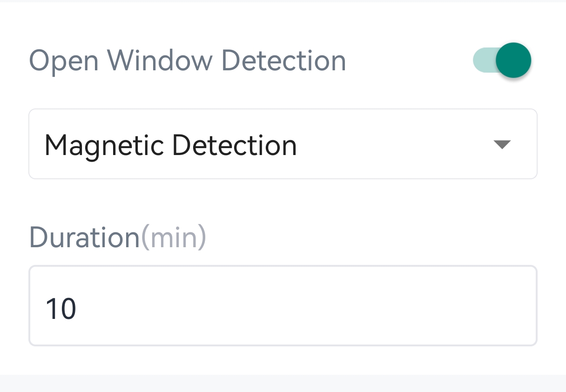Click the light green toggle track
Screen dimensions: 566x392
point(483,60)
